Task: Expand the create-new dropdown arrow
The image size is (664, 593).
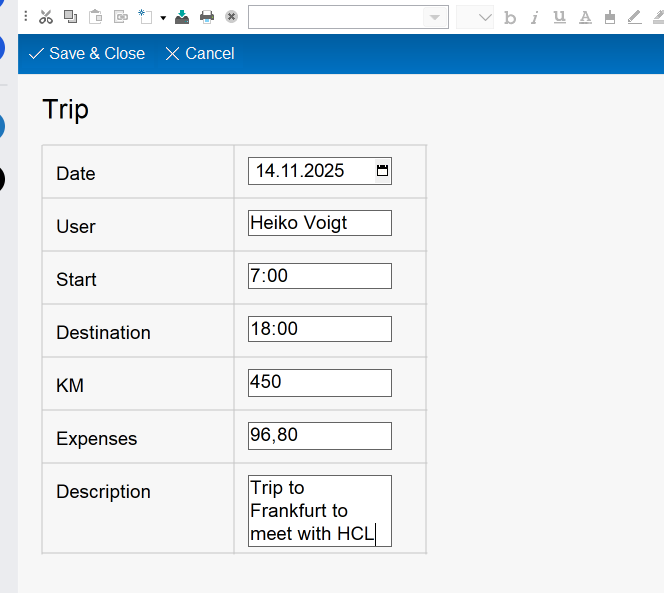Action: [x=163, y=18]
